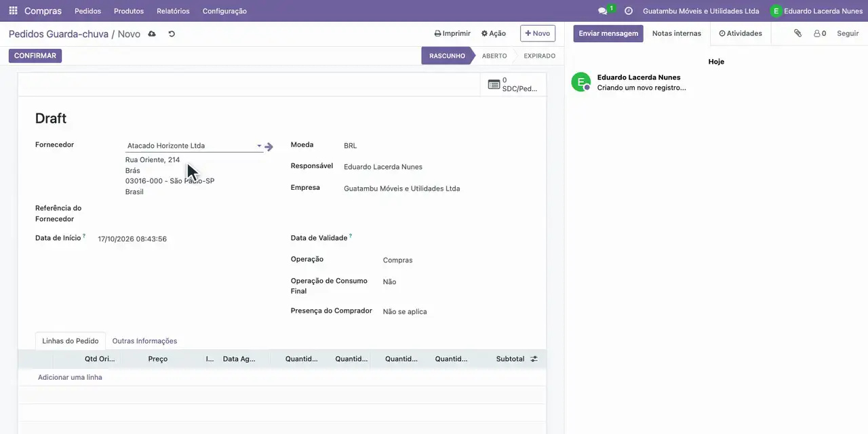868x434 pixels.
Task: Click the Atividades button
Action: [x=741, y=33]
